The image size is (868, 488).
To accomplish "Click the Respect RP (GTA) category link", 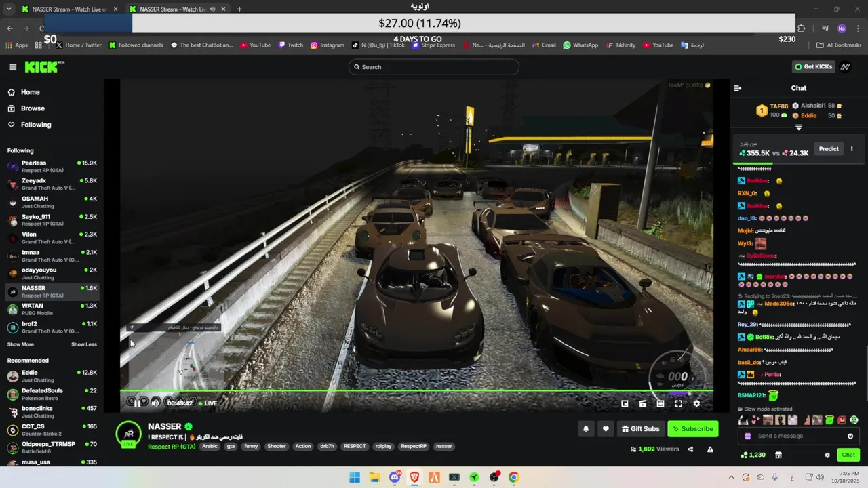I will pyautogui.click(x=172, y=447).
